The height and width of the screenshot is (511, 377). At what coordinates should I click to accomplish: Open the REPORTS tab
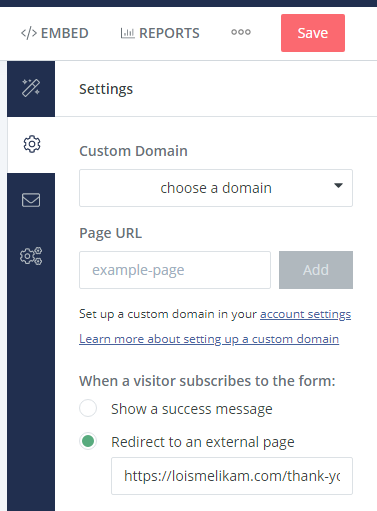pos(160,33)
